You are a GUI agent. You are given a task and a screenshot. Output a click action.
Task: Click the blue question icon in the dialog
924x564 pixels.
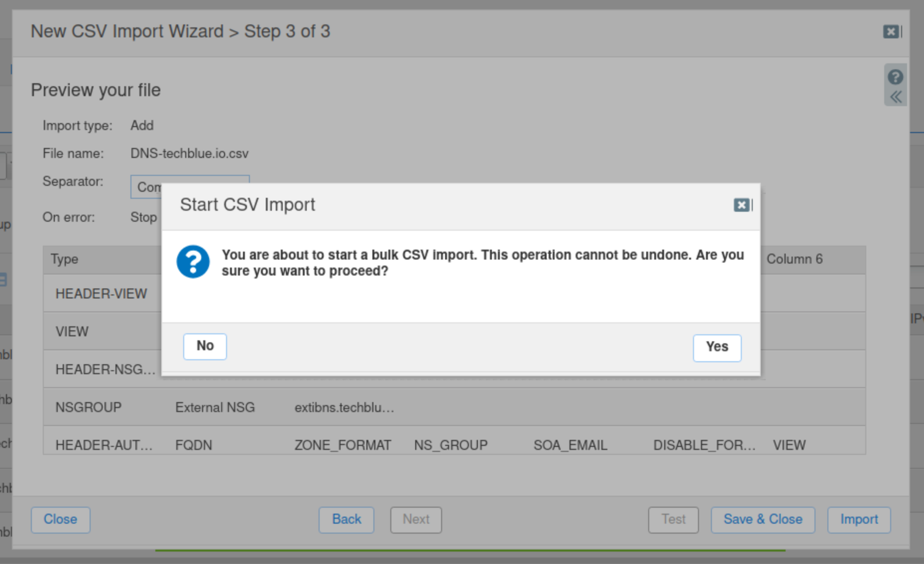point(193,262)
